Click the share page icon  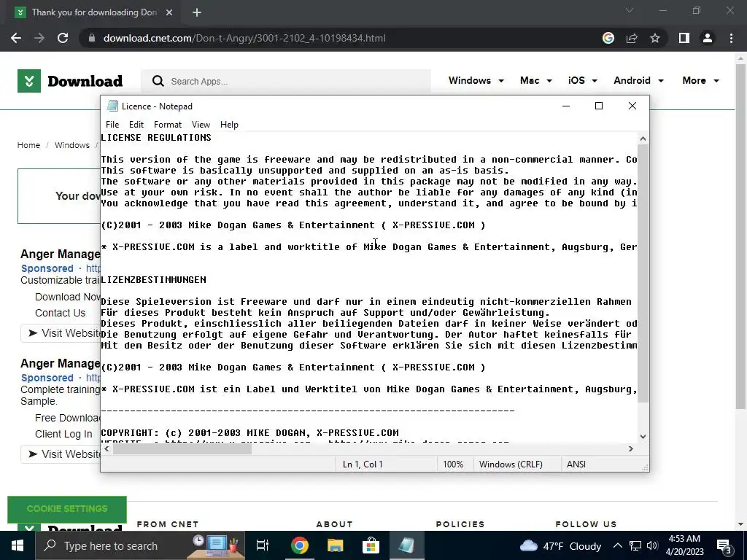coord(632,38)
